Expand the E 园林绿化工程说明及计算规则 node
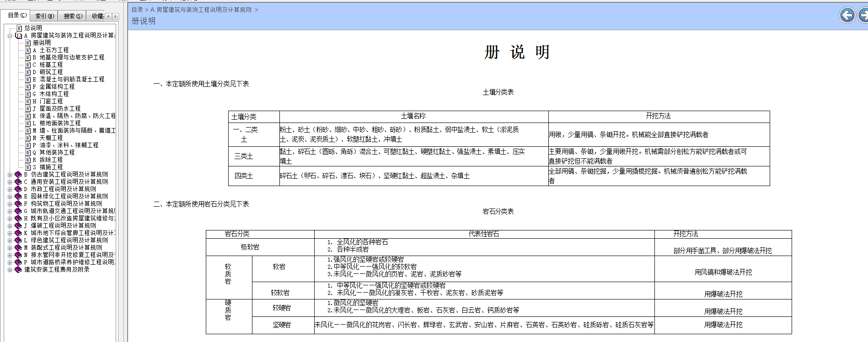This screenshot has height=342, width=868. click(x=10, y=197)
